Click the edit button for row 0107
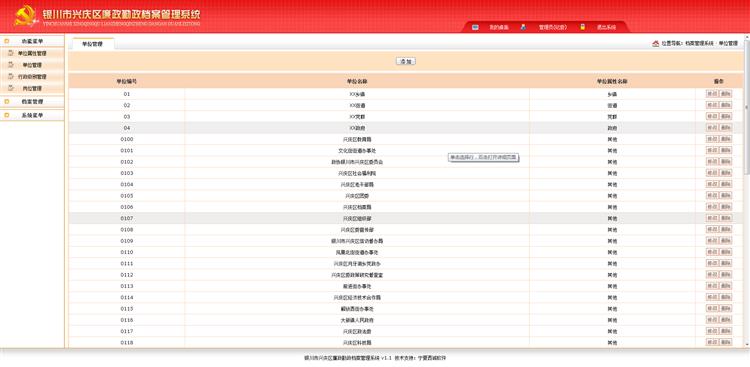The height and width of the screenshot is (367, 750). pyautogui.click(x=712, y=218)
